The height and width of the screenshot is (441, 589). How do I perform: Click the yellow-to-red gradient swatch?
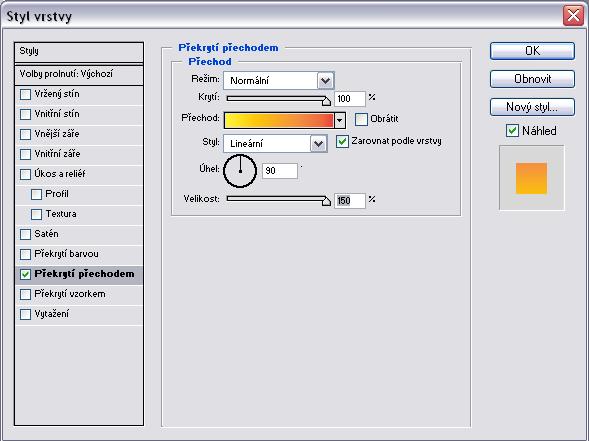point(279,121)
